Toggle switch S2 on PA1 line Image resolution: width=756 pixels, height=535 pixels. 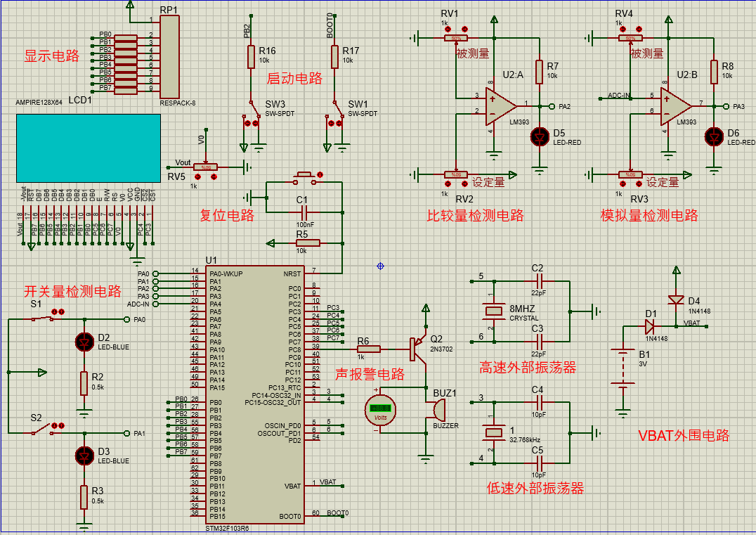43,430
